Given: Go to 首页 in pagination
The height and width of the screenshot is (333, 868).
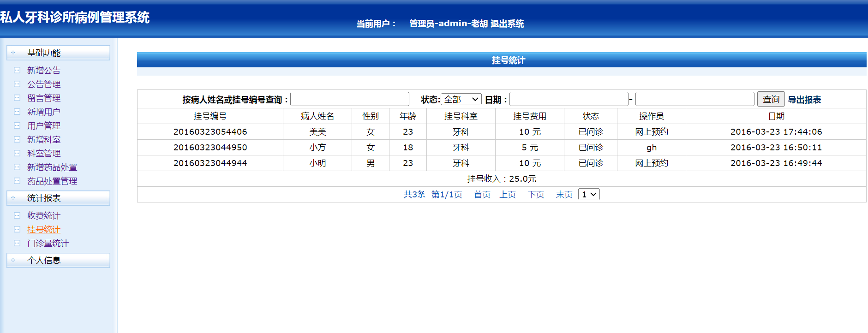Looking at the screenshot, I should [x=482, y=195].
